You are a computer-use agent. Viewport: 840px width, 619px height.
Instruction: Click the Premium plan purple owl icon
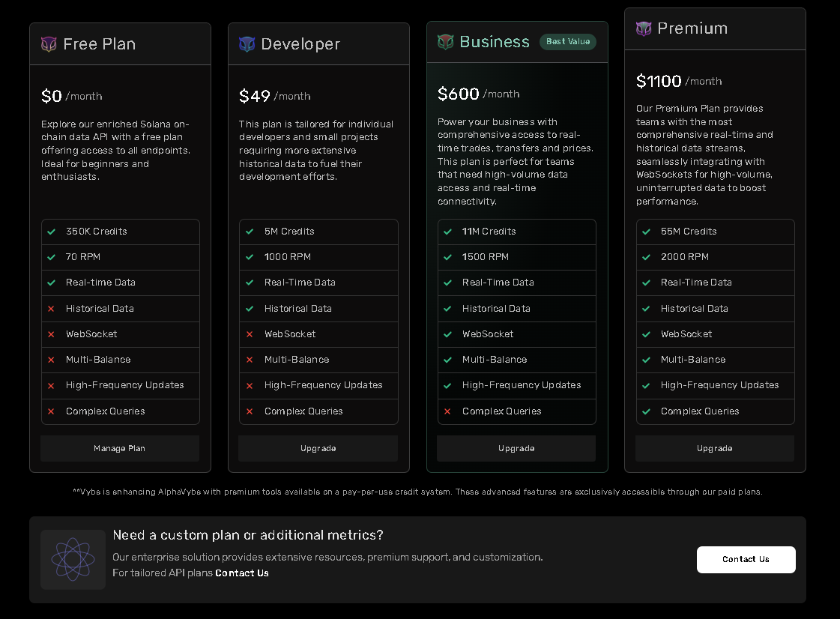click(644, 28)
